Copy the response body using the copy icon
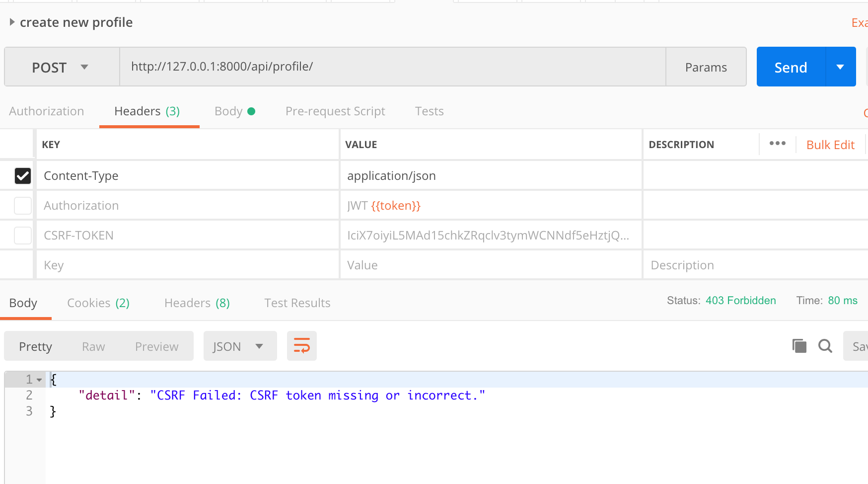Image resolution: width=868 pixels, height=484 pixels. tap(799, 346)
